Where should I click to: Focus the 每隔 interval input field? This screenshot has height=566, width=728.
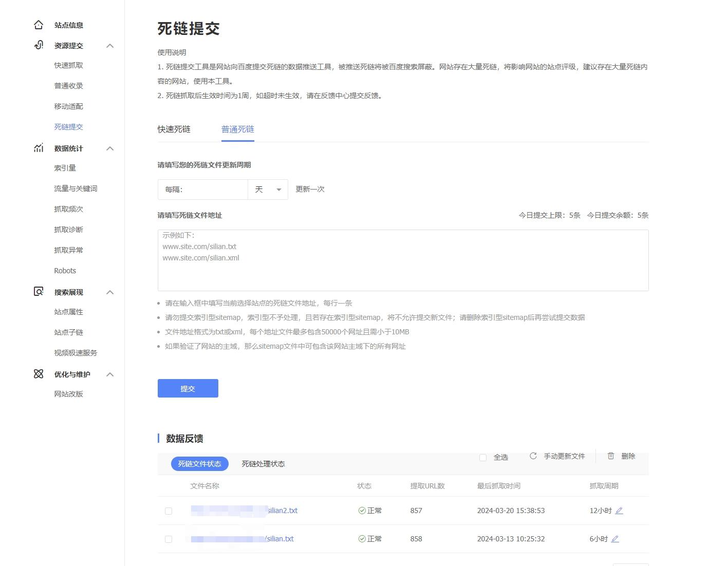203,190
